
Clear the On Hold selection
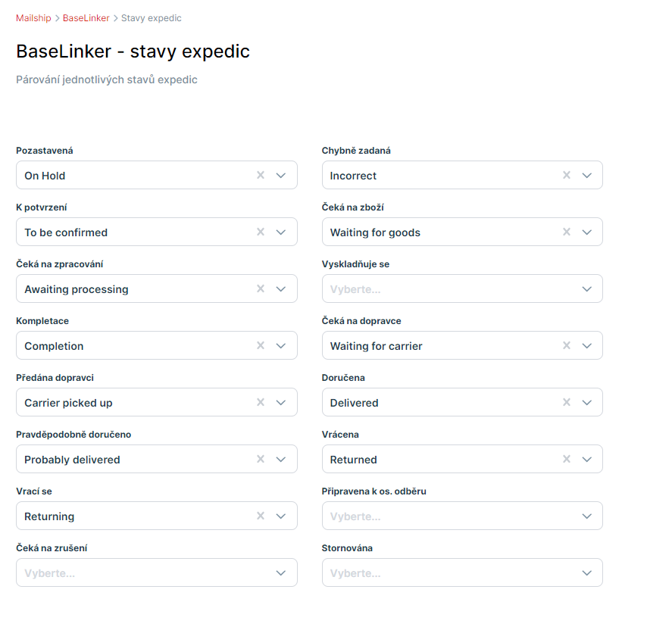pos(261,175)
